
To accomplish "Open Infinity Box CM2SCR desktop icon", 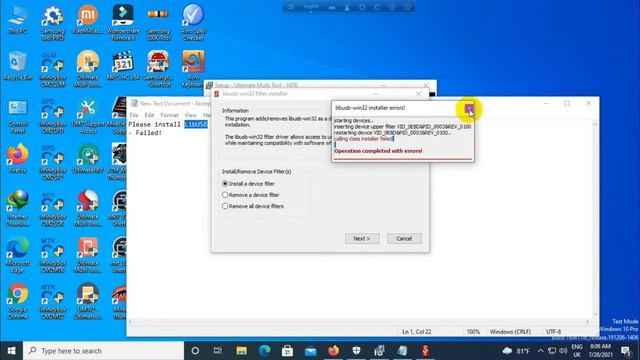I will pos(53,208).
